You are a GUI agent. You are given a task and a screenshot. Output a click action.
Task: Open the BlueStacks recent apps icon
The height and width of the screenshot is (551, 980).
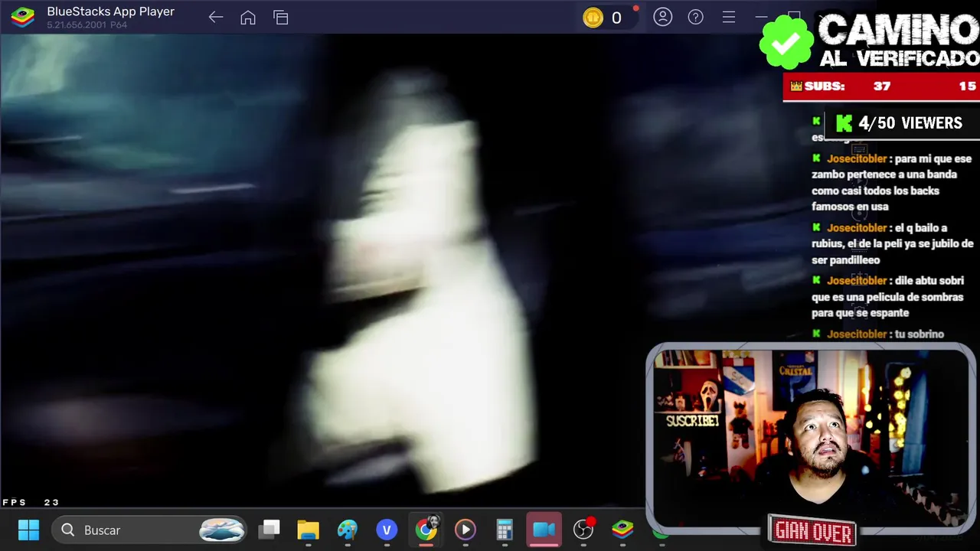click(281, 17)
